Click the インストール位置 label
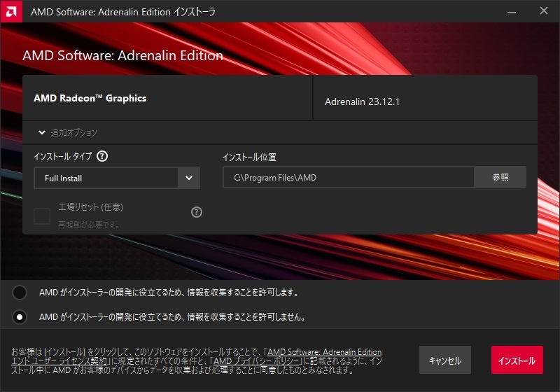The width and height of the screenshot is (560, 392). click(x=250, y=157)
